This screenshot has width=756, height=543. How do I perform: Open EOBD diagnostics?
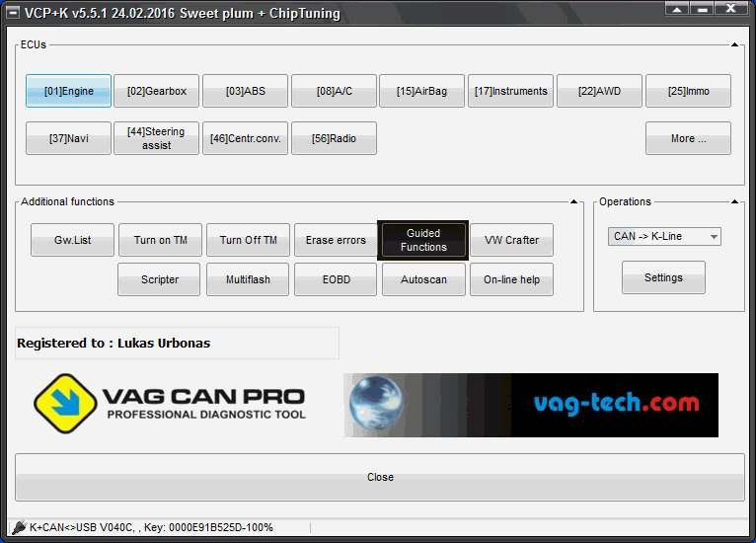(x=336, y=279)
